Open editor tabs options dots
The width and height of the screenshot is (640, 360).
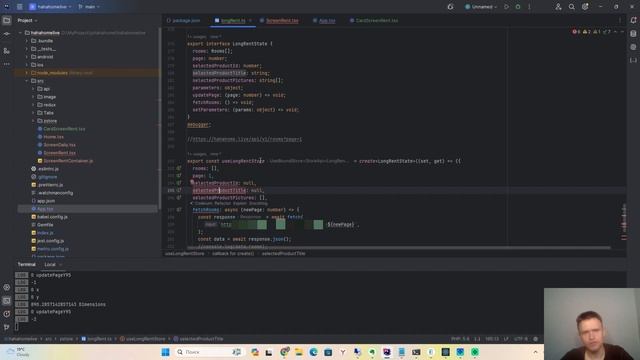coord(620,20)
